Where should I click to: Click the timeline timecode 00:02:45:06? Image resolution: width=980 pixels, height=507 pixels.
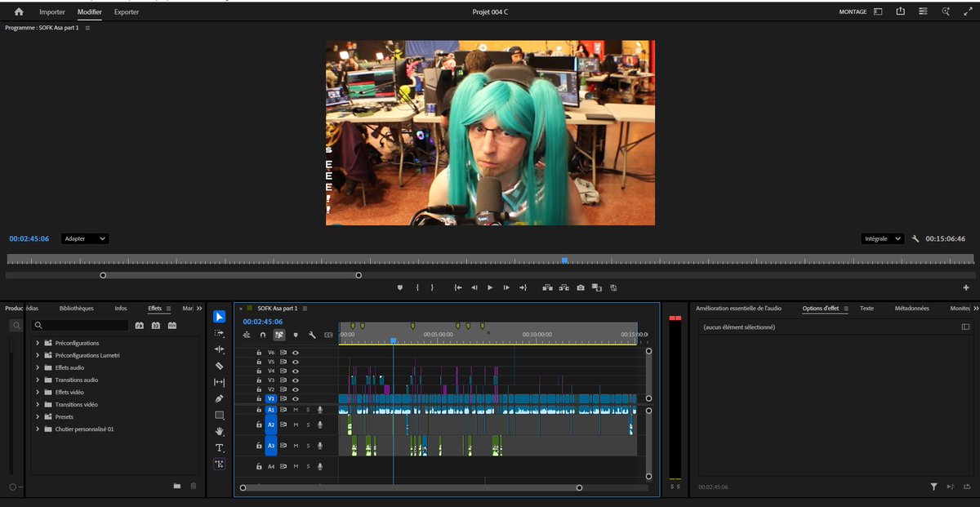(263, 322)
